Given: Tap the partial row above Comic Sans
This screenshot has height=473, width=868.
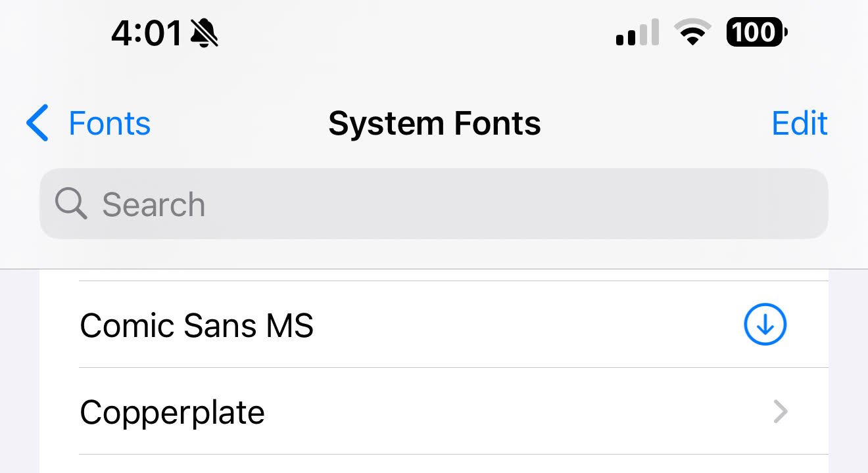Looking at the screenshot, I should (434, 275).
